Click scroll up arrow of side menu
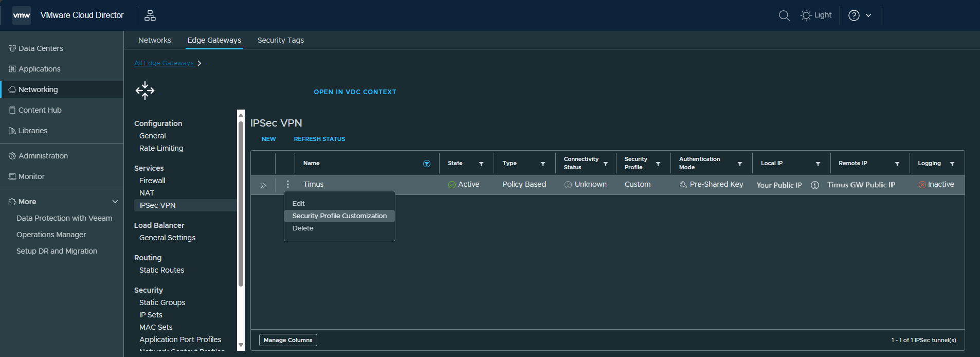The image size is (980, 357). pos(241,115)
